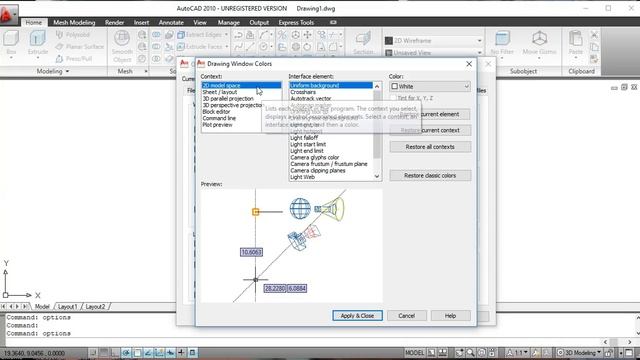
Task: Click Restore all contexts
Action: click(x=430, y=147)
